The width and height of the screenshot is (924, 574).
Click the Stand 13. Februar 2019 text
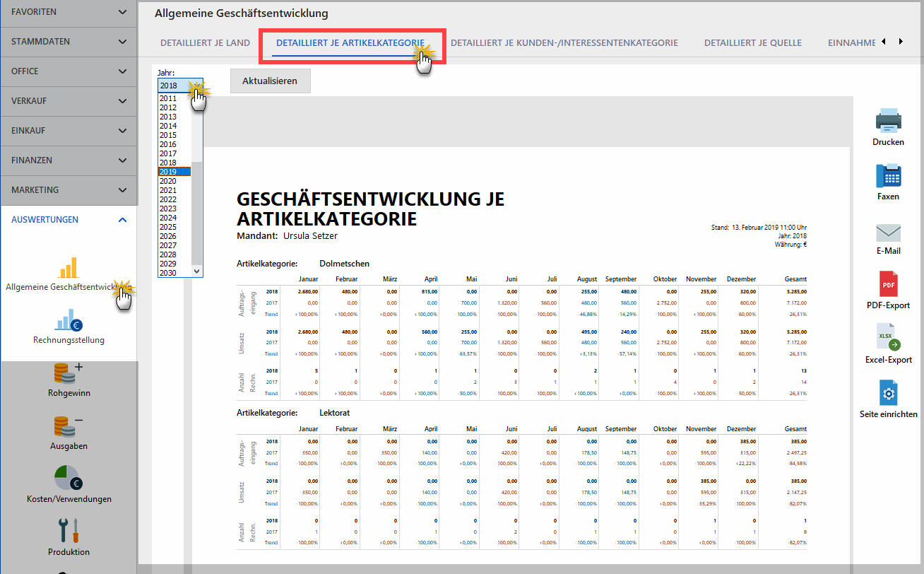point(759,228)
